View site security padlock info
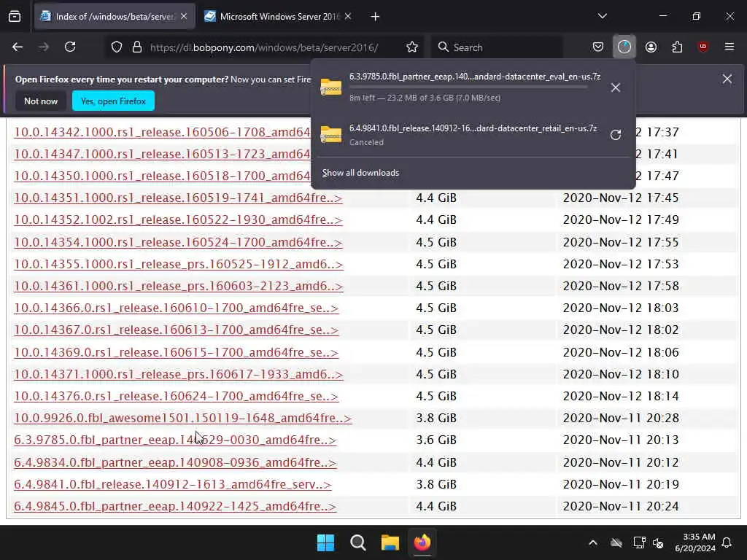Viewport: 747px width, 560px height. click(137, 47)
